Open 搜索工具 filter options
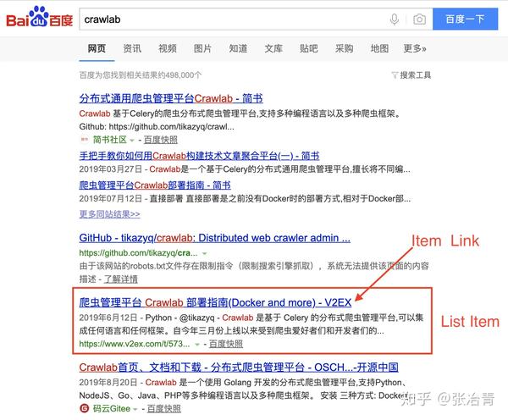 click(416, 75)
